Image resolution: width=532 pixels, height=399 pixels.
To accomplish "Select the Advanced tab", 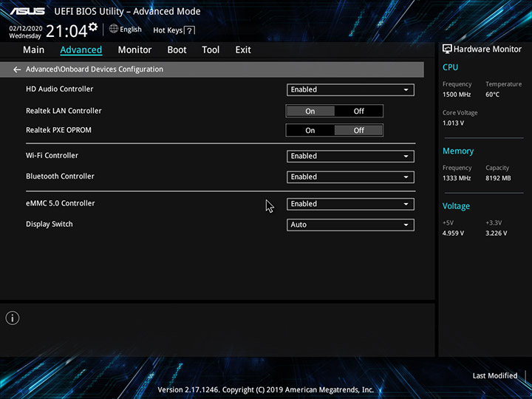I will [x=81, y=50].
